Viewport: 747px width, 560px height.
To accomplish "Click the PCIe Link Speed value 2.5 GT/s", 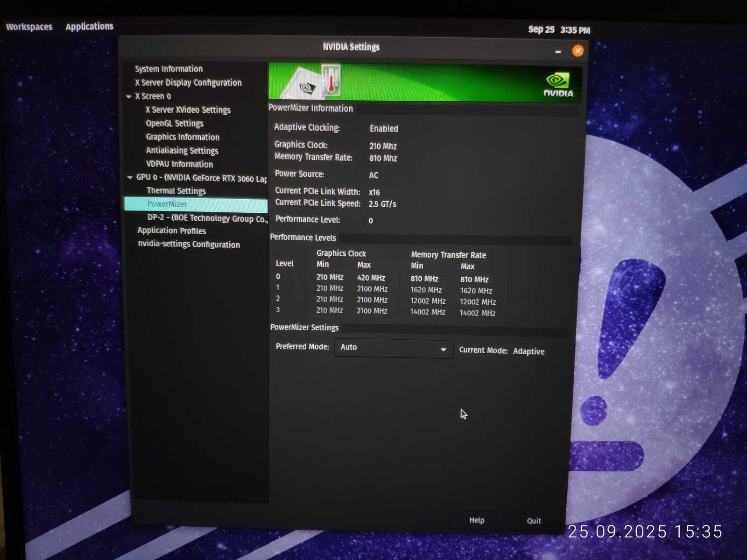I will click(x=382, y=204).
